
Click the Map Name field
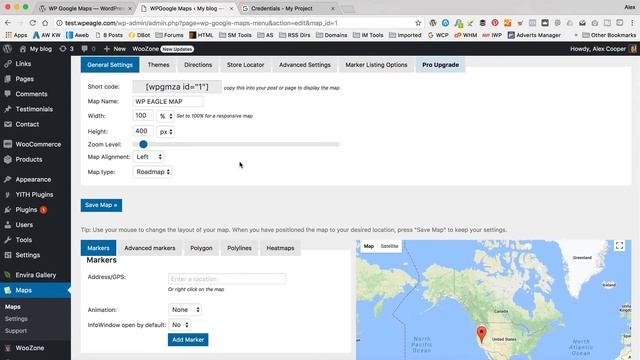click(168, 101)
